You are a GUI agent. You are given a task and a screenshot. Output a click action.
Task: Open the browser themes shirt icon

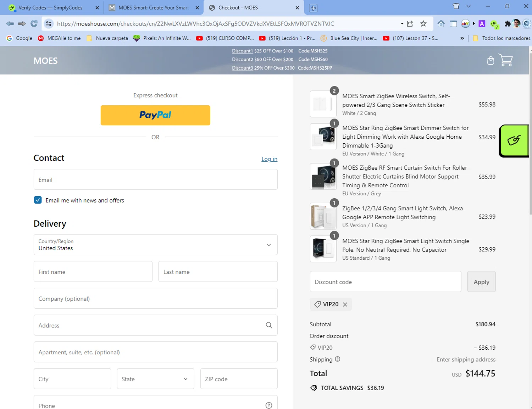click(x=456, y=6)
